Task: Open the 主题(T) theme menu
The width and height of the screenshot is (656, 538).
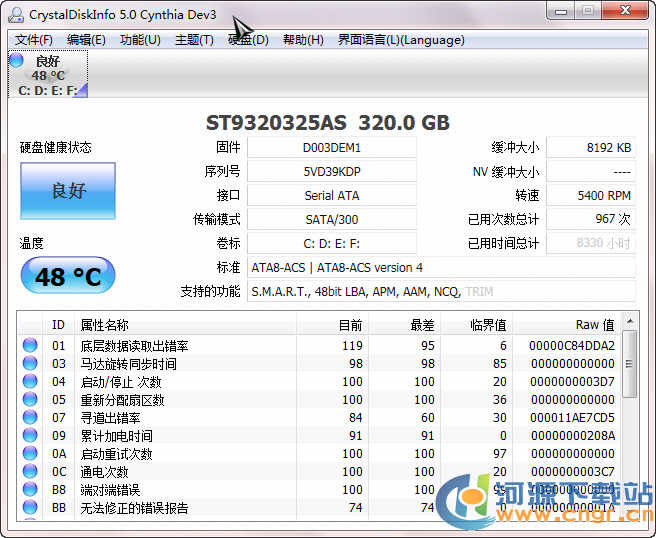Action: (x=194, y=40)
